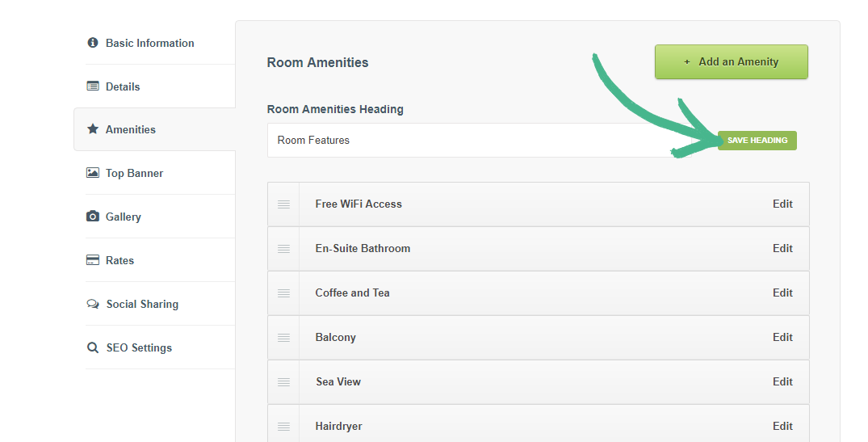
Task: Click the Top Banner image icon
Action: pyautogui.click(x=93, y=173)
